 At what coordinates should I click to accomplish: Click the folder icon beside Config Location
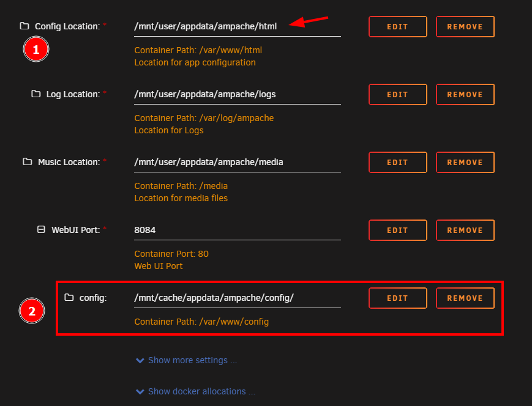(24, 26)
